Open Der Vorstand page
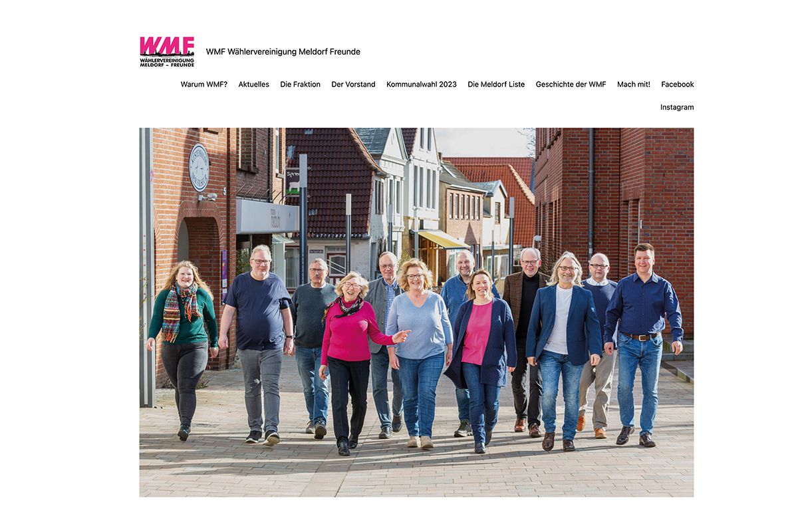The image size is (798, 532). (353, 84)
